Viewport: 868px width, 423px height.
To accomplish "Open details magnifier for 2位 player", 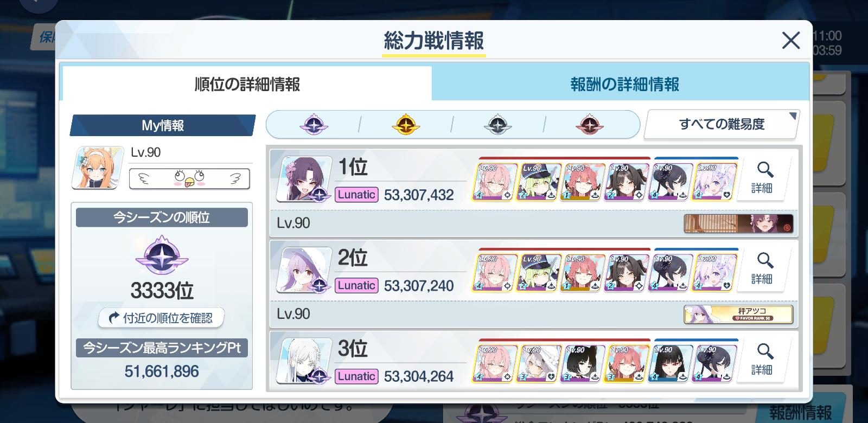I will (x=764, y=269).
